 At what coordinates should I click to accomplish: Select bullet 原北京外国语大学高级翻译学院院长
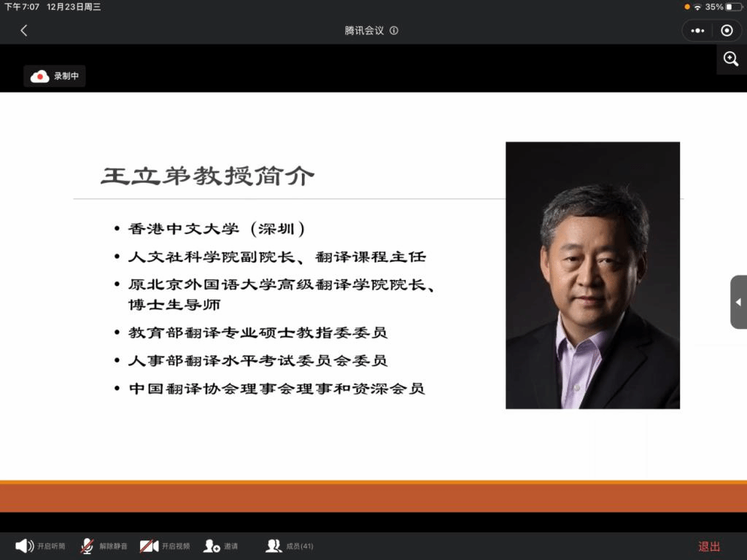[281, 285]
